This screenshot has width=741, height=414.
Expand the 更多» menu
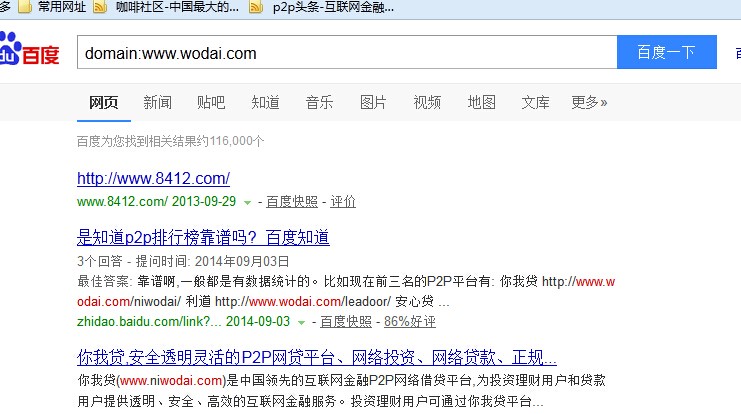point(589,102)
